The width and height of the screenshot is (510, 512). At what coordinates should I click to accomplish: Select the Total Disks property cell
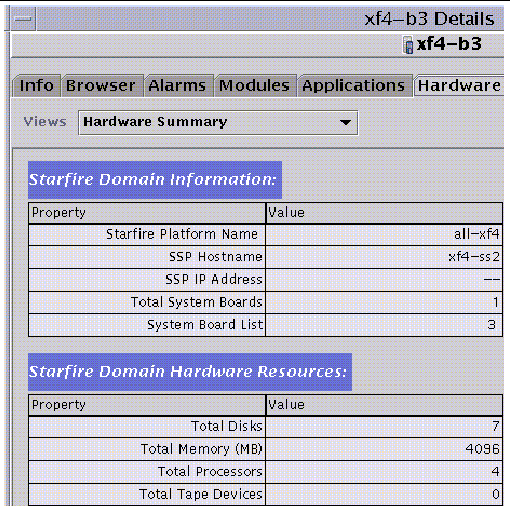pos(147,427)
